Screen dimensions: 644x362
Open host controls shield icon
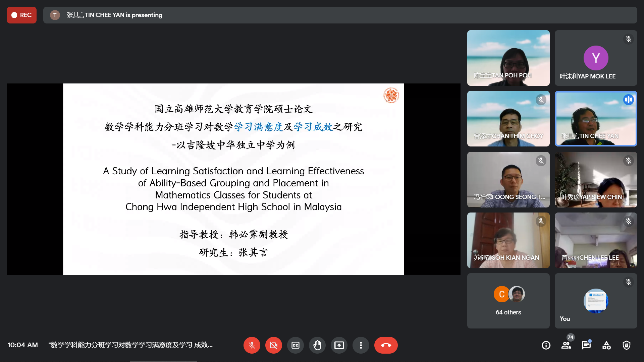pos(626,345)
